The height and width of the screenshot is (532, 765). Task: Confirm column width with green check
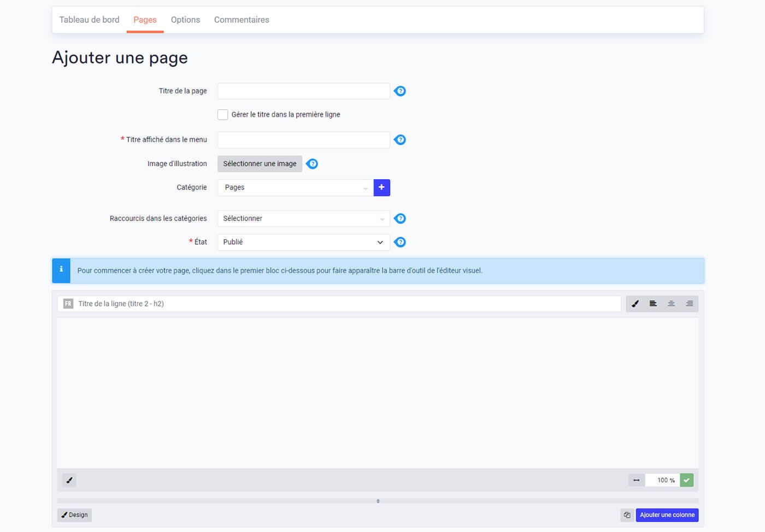[x=687, y=480]
